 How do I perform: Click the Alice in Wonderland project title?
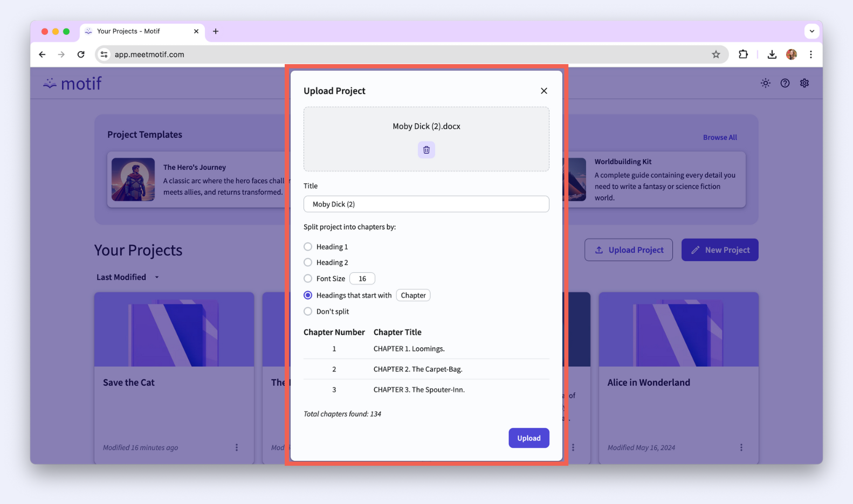tap(649, 383)
